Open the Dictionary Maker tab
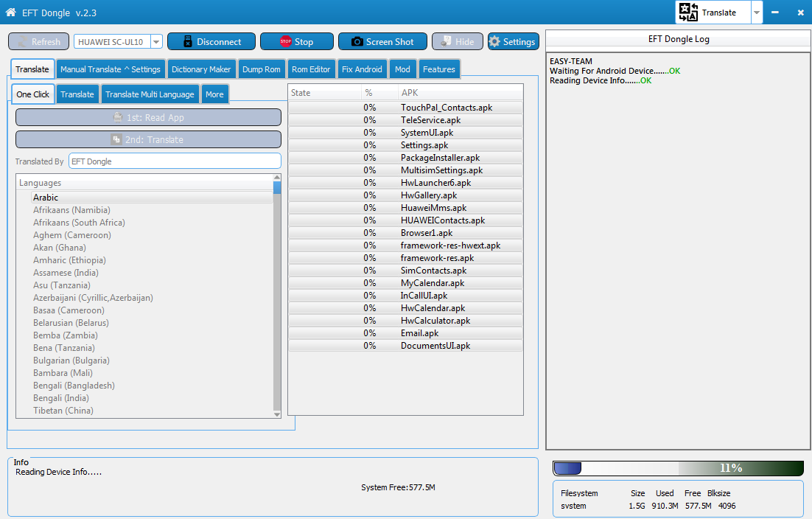 point(201,69)
